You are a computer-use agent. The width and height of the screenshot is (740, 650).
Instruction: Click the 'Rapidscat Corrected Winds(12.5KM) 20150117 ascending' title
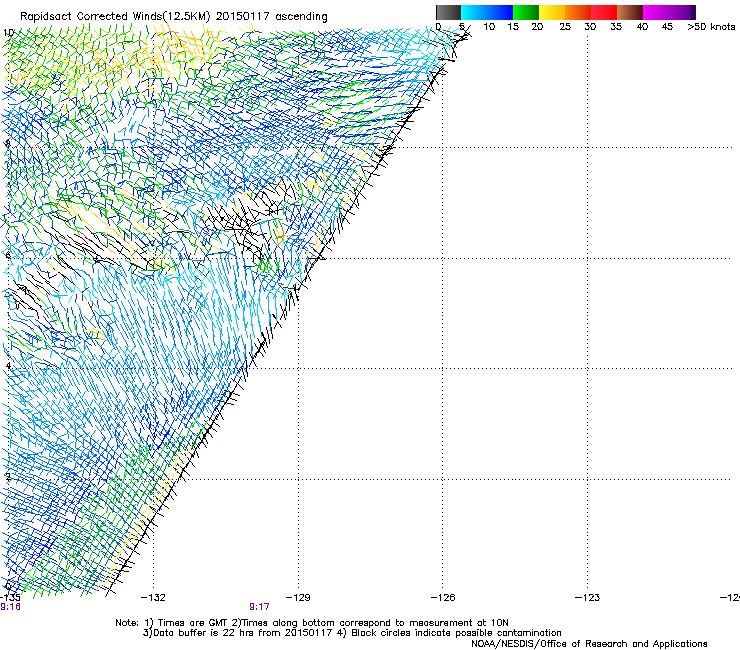pos(174,17)
